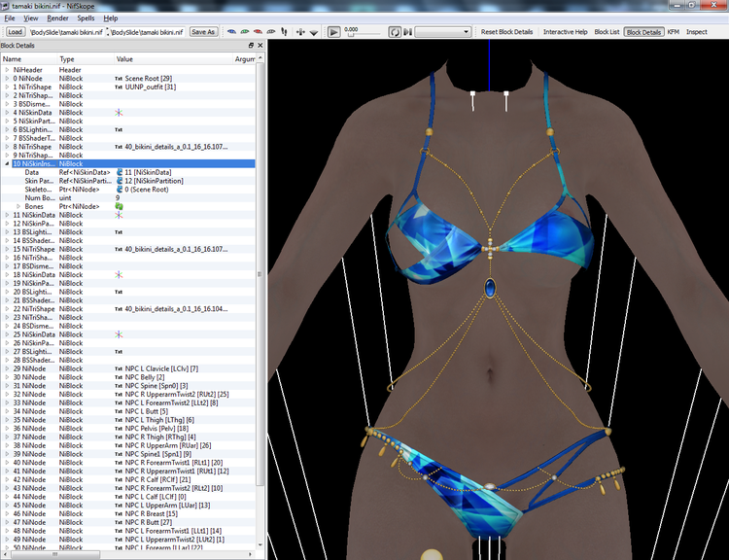The height and width of the screenshot is (560, 729).
Task: Click the save file path field
Action: (148, 32)
